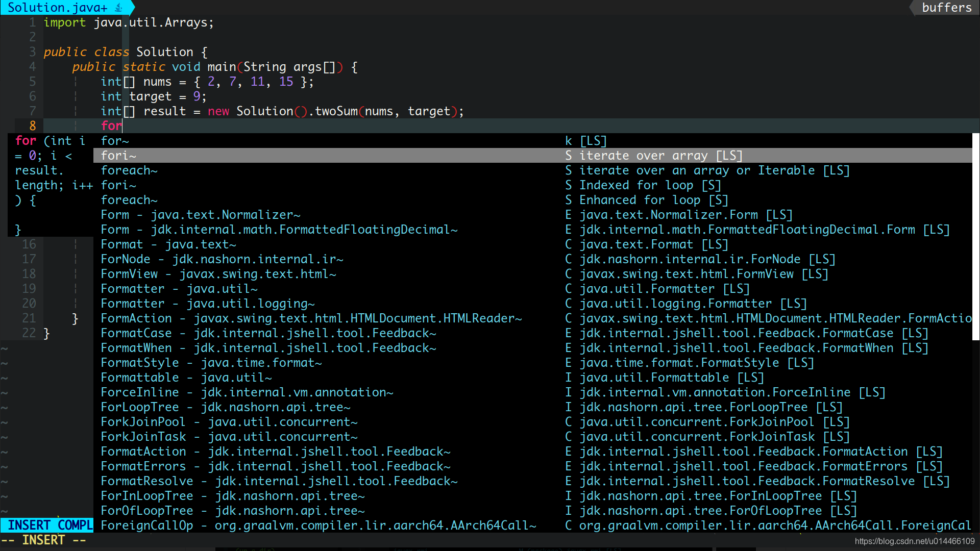Click the completion popup scrollbar thumb
Image resolution: width=980 pixels, height=551 pixels.
click(x=976, y=237)
